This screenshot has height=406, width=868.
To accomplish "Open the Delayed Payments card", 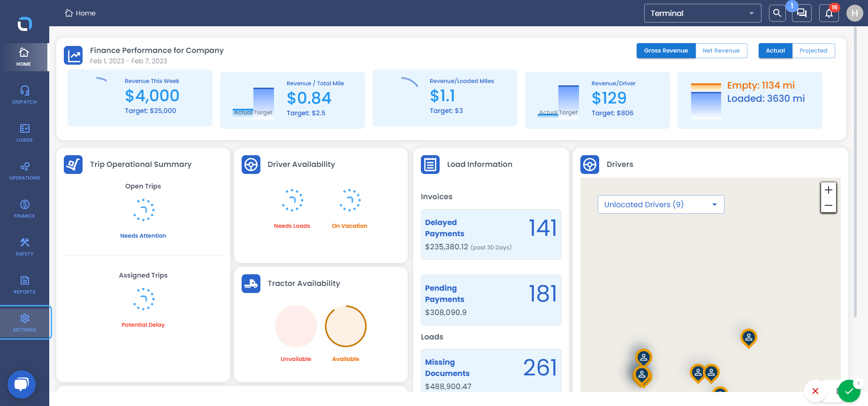I will point(491,234).
